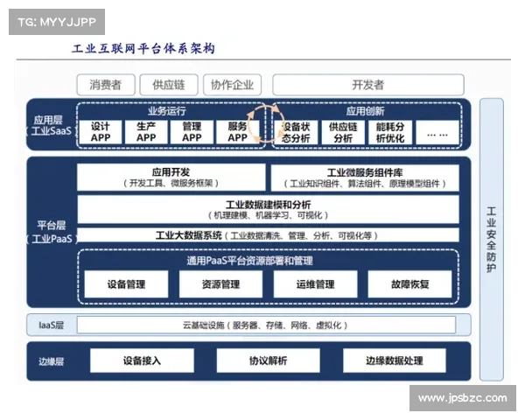The height and width of the screenshot is (420, 525).
Task: Click the 应用层 (工业SaaS) layer label
Action: [x=50, y=125]
